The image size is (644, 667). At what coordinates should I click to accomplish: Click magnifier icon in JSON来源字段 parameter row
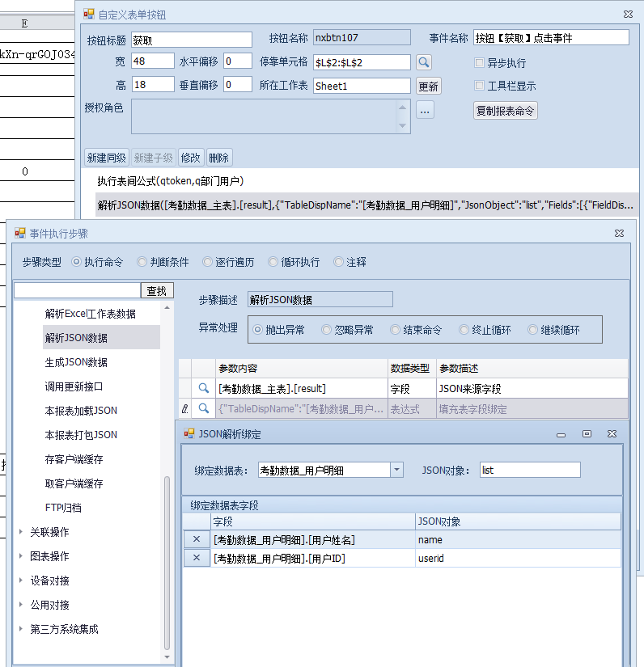(205, 388)
